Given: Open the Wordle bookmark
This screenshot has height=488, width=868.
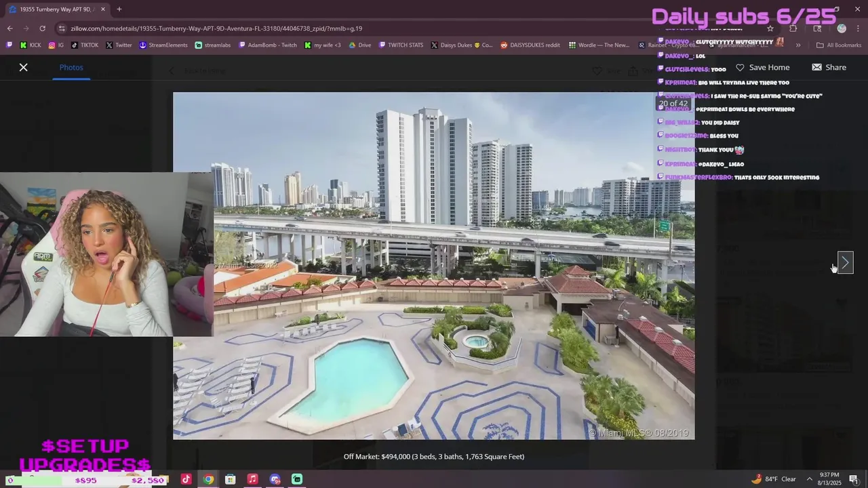Looking at the screenshot, I should 599,45.
